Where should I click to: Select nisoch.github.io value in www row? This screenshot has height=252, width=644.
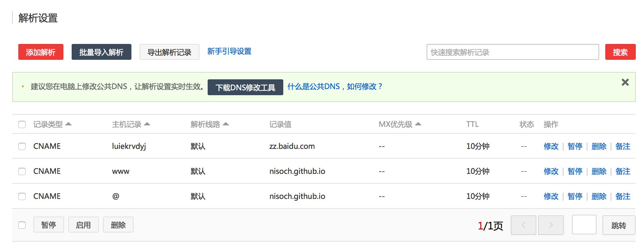297,171
